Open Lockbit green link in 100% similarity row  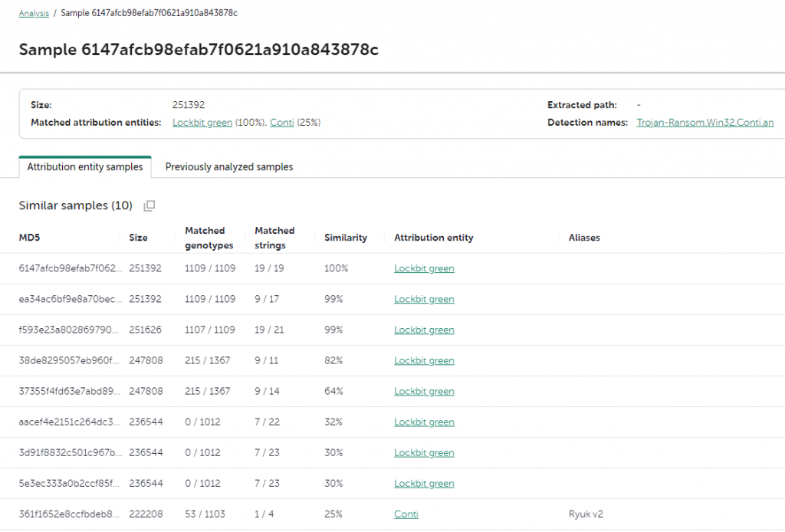coord(424,269)
